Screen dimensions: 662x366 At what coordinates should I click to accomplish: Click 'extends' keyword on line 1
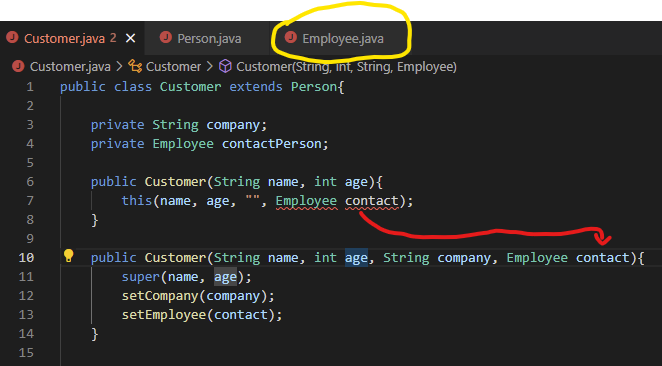256,87
